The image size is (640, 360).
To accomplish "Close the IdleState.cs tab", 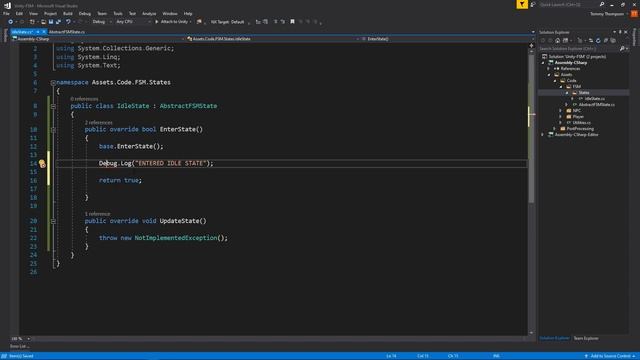I will point(44,32).
